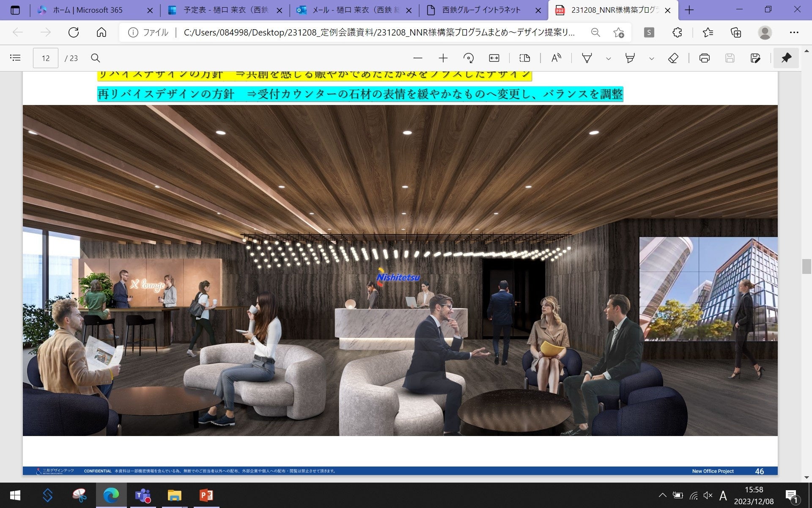Go back to previous page

(x=18, y=32)
